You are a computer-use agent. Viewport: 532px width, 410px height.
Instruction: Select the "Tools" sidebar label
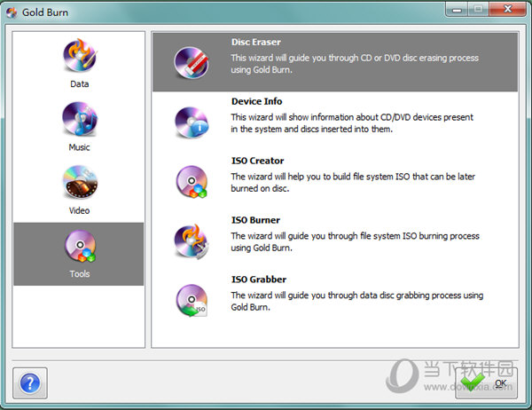(80, 274)
